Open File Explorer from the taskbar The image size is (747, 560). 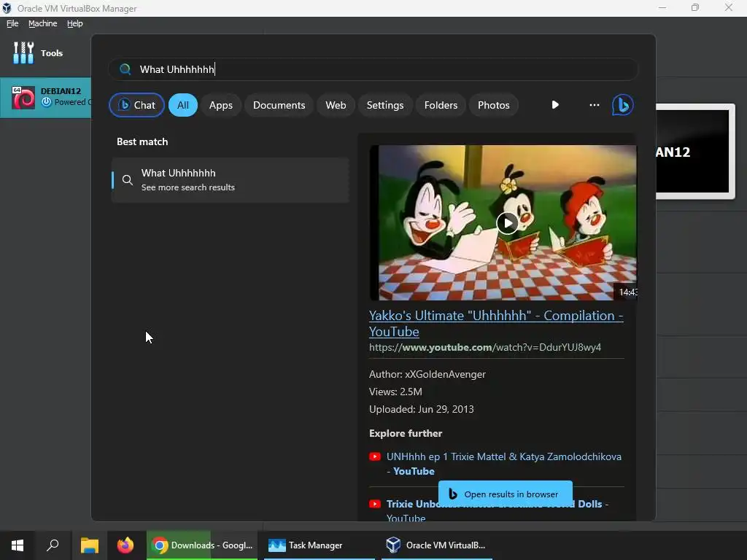pos(89,545)
